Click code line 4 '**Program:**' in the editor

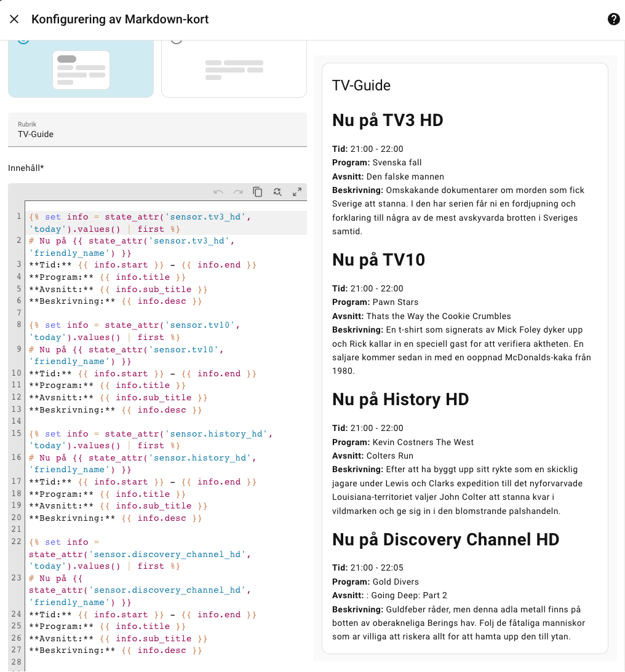click(x=107, y=277)
